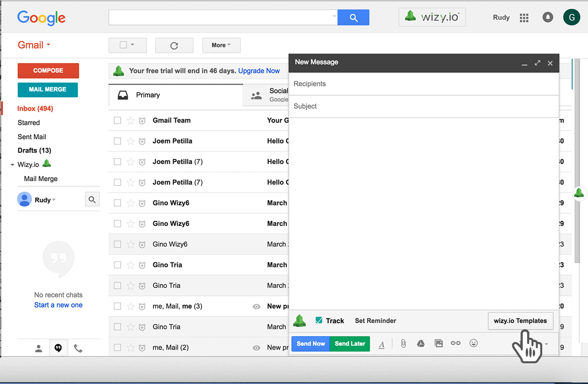Switch to the Primary tab
Image resolution: width=588 pixels, height=384 pixels.
point(176,95)
